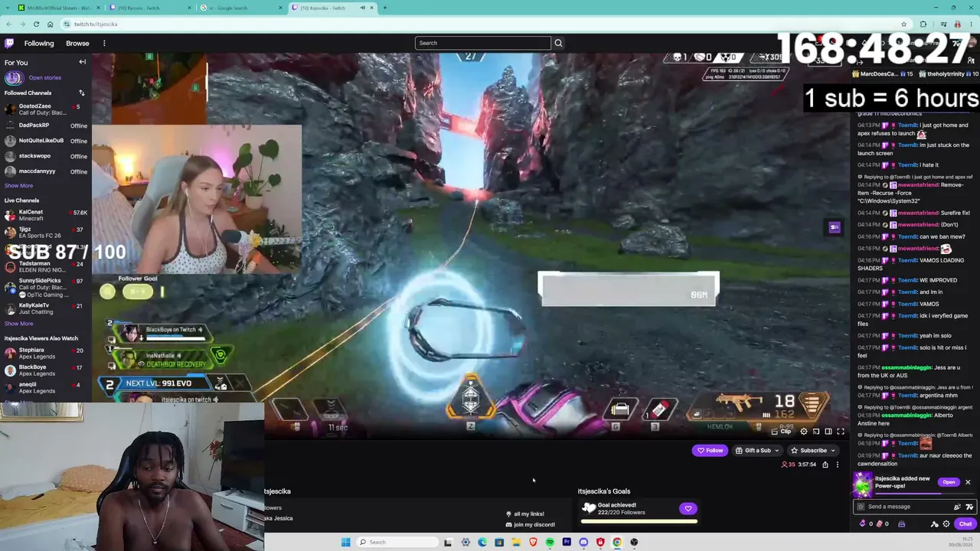980x551 pixels.
Task: Go to the Twitch home logo
Action: pyautogui.click(x=9, y=43)
